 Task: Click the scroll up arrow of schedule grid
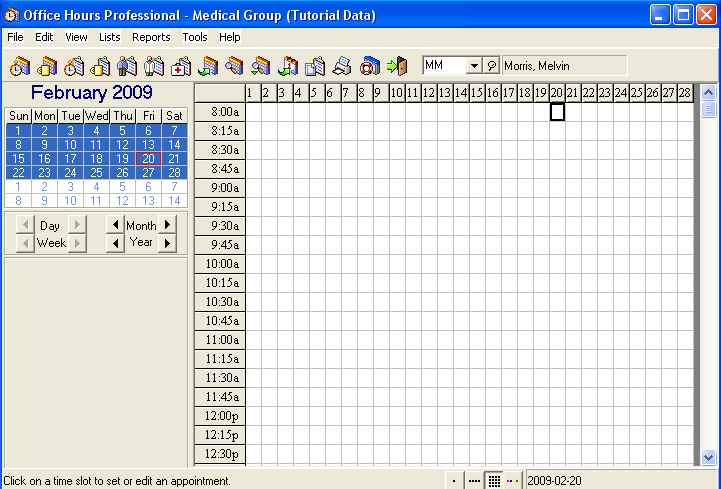(708, 93)
